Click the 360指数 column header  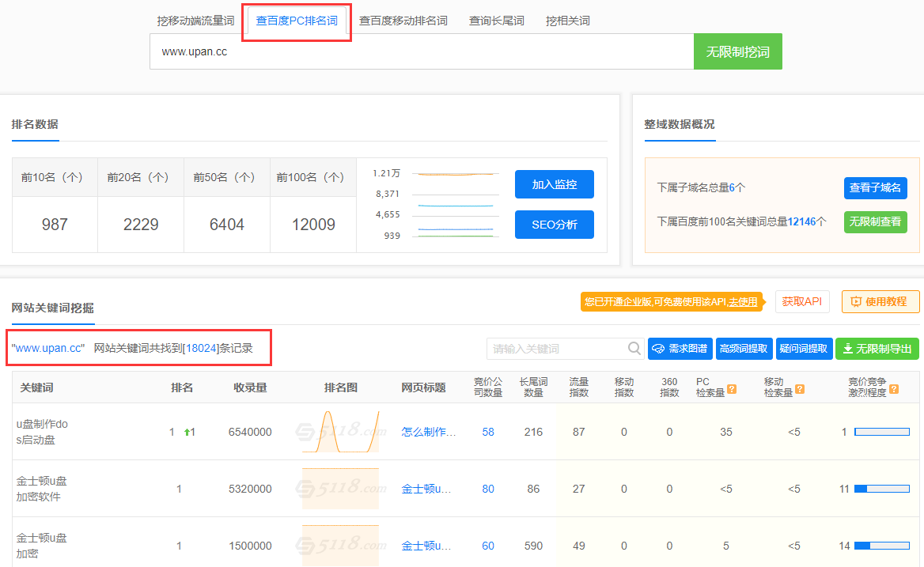pos(669,387)
